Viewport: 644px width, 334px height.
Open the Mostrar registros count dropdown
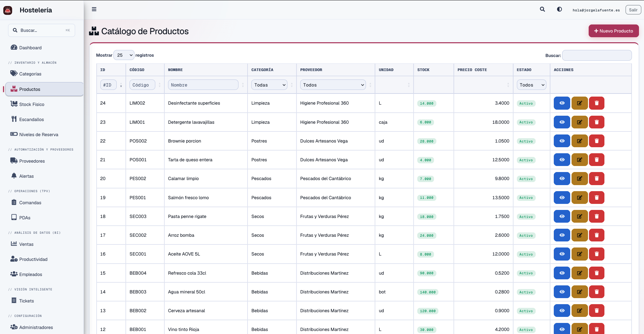coord(124,55)
